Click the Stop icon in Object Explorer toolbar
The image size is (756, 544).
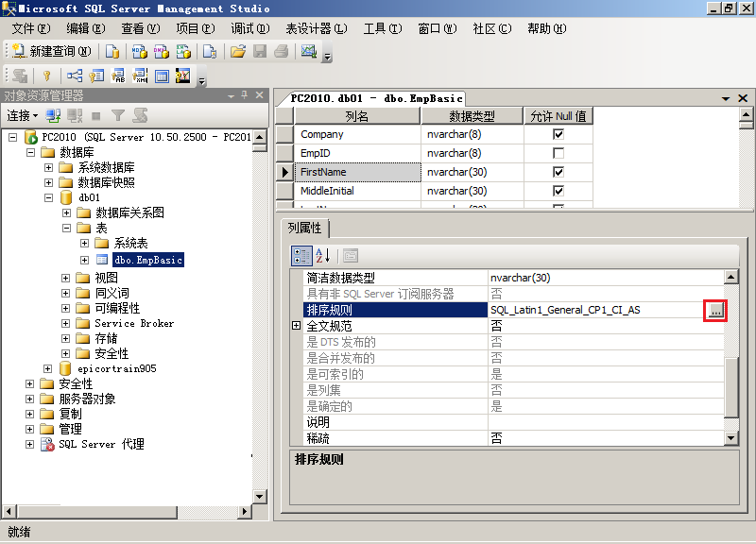(x=96, y=115)
